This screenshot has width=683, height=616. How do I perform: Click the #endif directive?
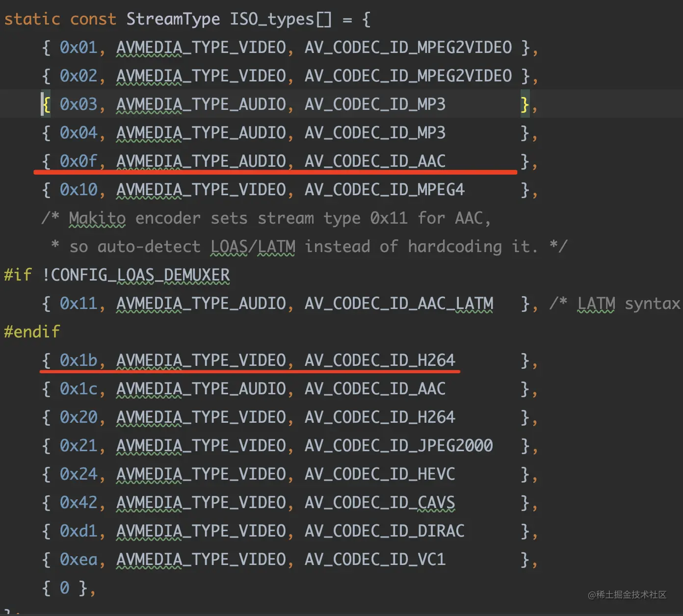tap(32, 332)
